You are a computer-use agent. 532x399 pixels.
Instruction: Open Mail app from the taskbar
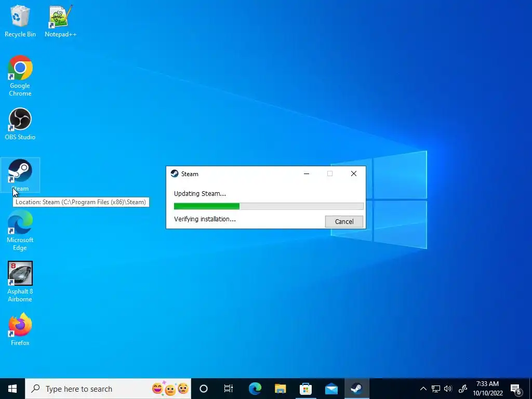coord(331,389)
